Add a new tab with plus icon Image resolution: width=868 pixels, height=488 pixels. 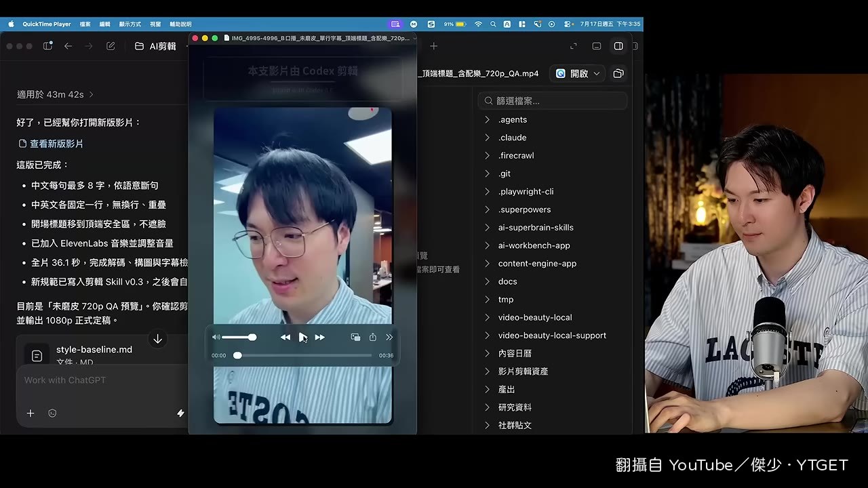point(433,46)
